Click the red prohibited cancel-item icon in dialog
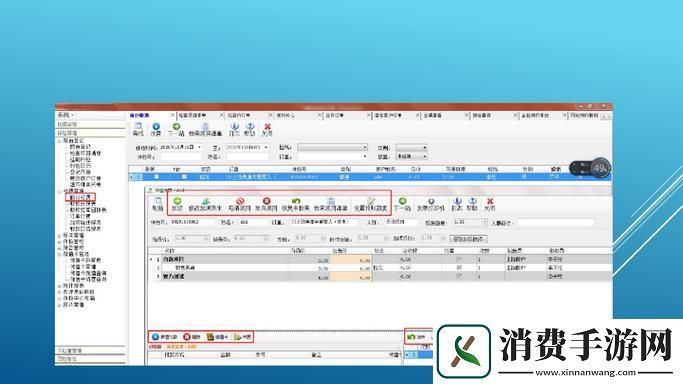The height and width of the screenshot is (384, 683). point(240,201)
